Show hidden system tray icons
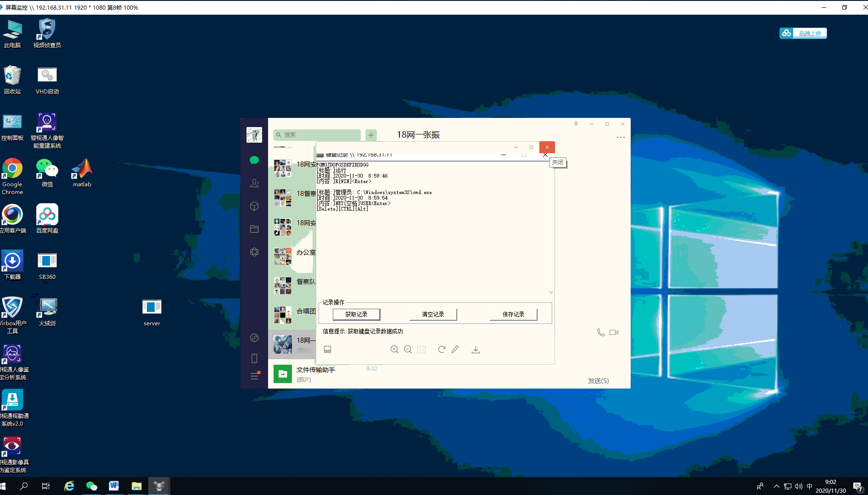The width and height of the screenshot is (868, 495). (x=777, y=486)
